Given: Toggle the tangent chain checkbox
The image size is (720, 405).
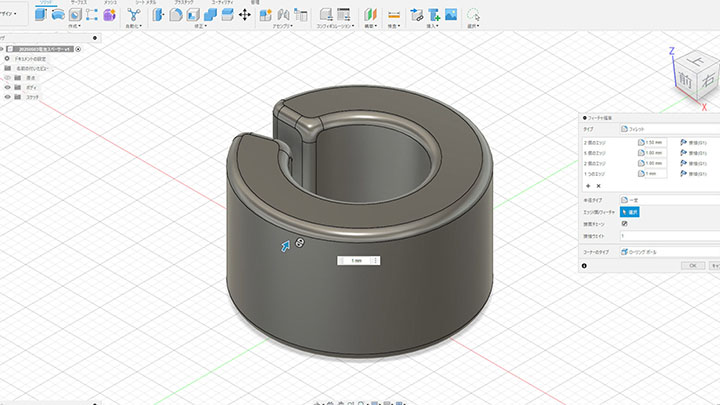Looking at the screenshot, I should click(624, 224).
